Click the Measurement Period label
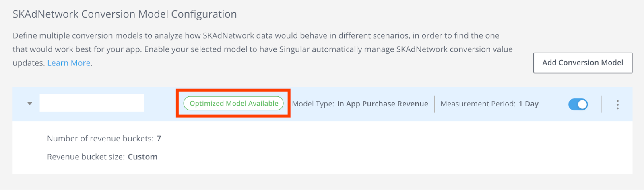Screen dimensions: 644x190 pos(478,104)
